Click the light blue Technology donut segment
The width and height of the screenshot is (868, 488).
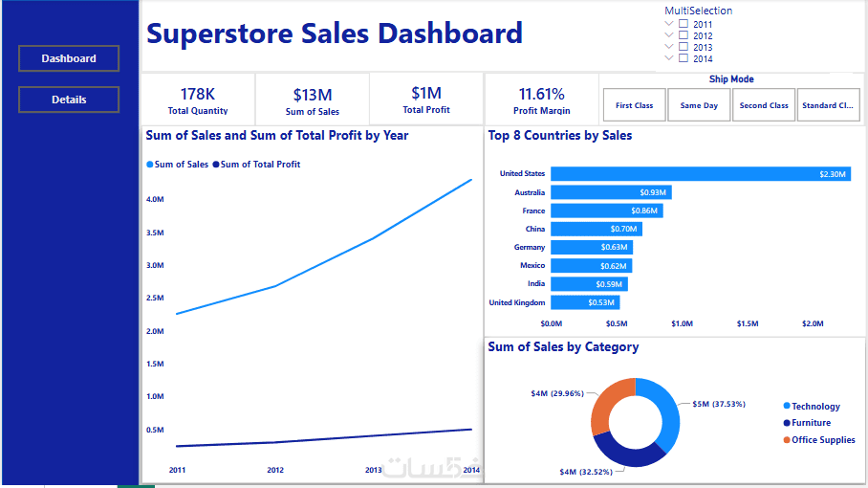pyautogui.click(x=666, y=410)
